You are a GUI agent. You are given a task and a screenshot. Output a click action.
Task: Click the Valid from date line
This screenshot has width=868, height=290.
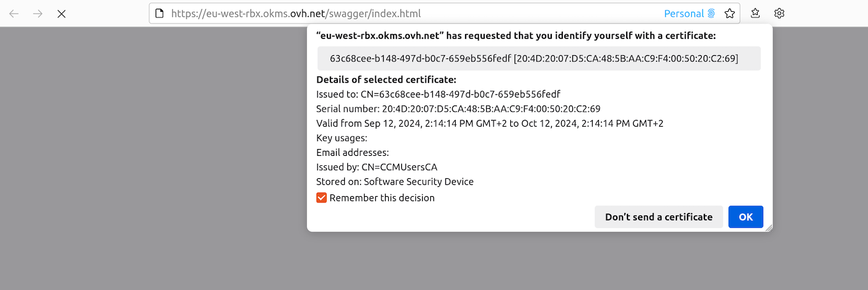point(490,124)
